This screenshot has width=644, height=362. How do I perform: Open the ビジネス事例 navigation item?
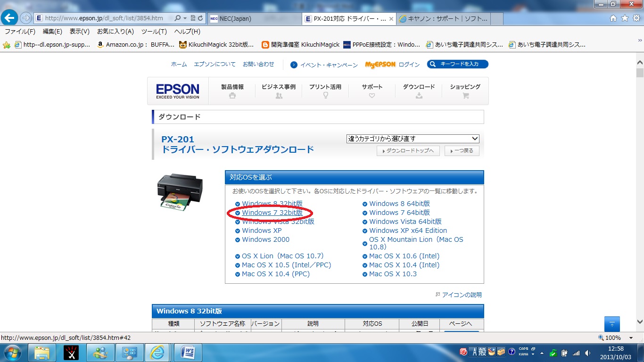click(279, 91)
